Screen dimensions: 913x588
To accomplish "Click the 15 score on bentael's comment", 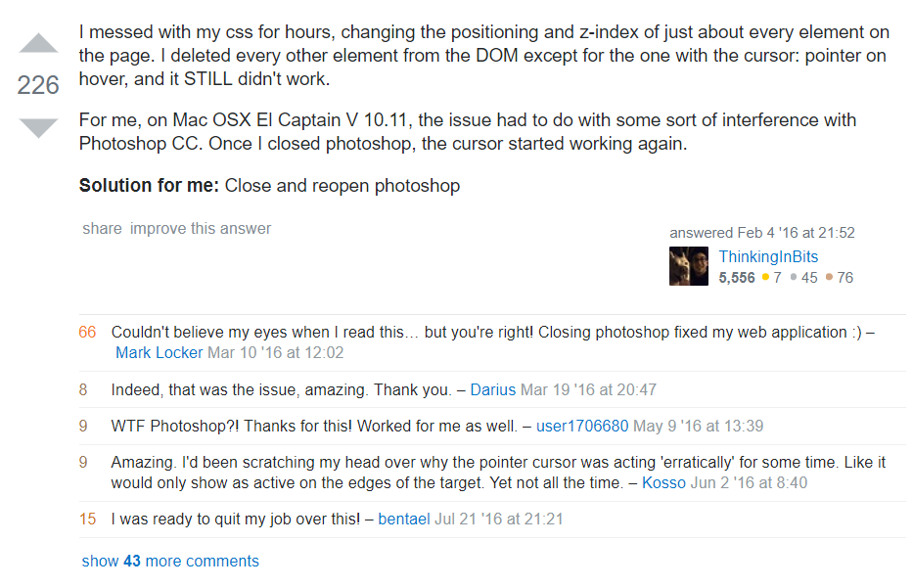I will [87, 519].
